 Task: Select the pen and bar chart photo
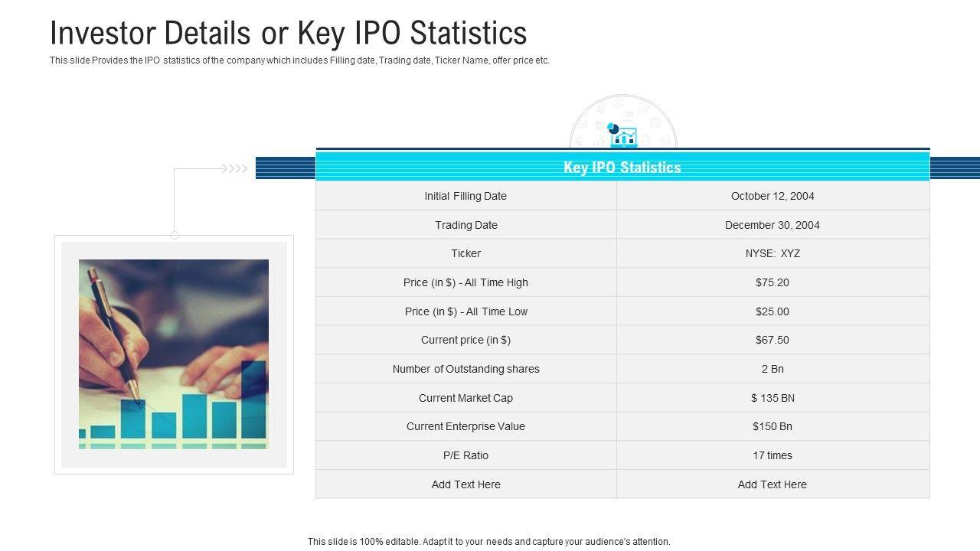click(174, 354)
